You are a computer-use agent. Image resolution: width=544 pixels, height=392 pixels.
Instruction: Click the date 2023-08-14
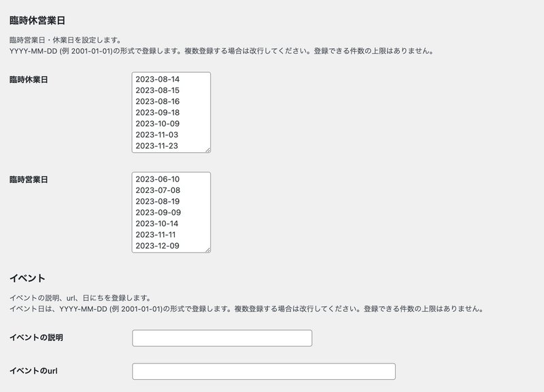158,79
